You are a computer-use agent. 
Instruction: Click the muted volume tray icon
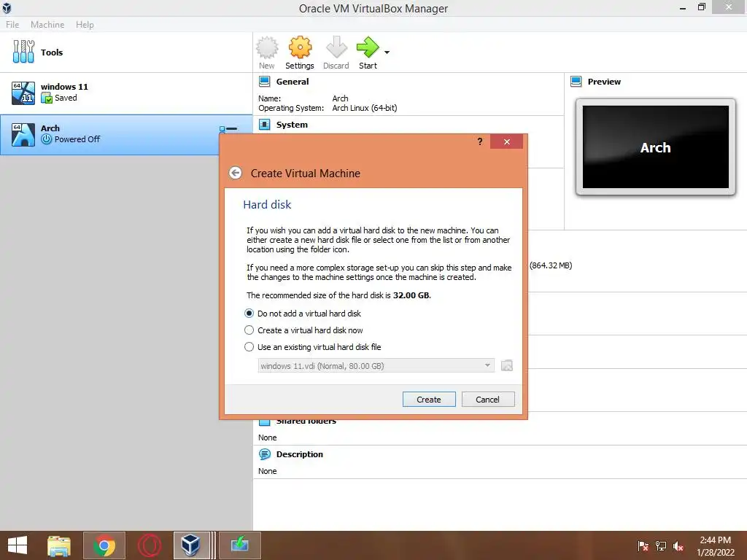click(x=678, y=546)
